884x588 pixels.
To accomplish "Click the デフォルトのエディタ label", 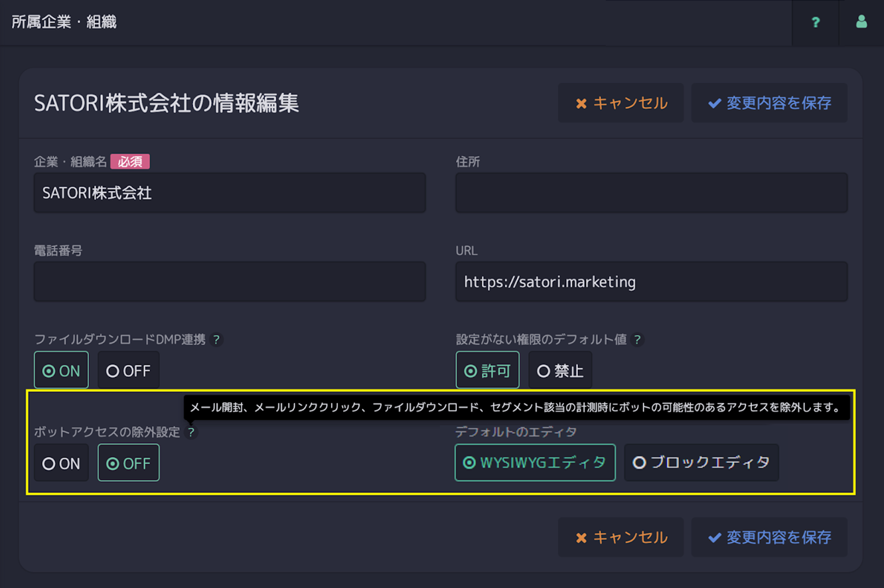I will click(x=516, y=432).
